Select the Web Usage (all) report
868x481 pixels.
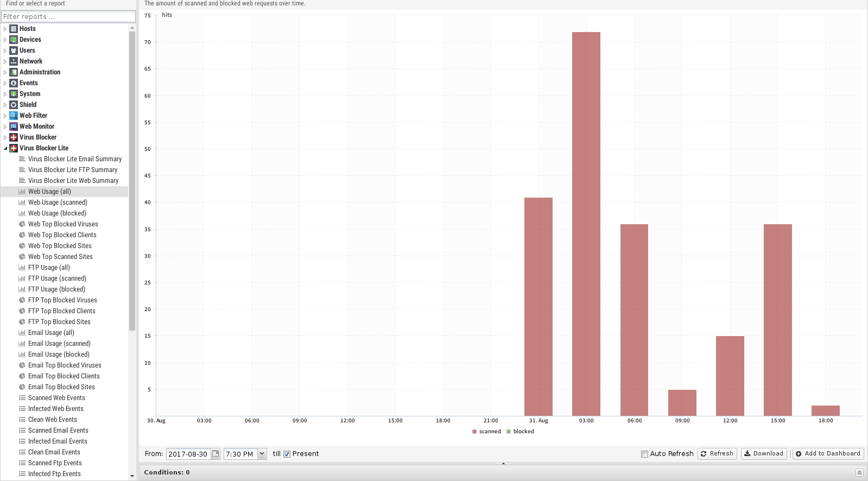[49, 192]
